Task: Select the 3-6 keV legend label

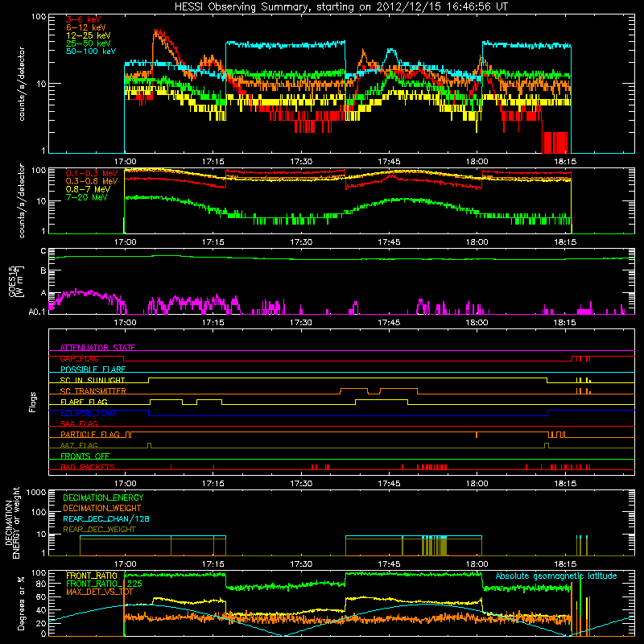Action: coord(84,19)
